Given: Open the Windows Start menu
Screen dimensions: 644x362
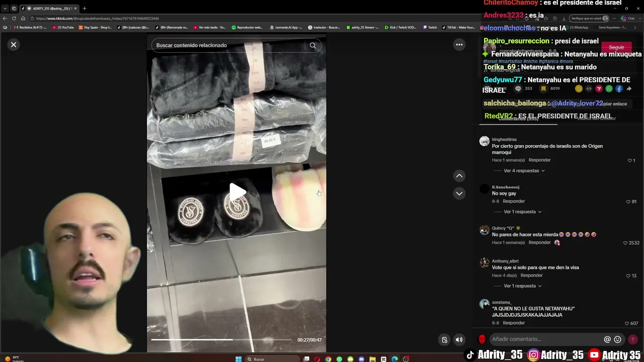Looking at the screenshot, I should point(238,359).
